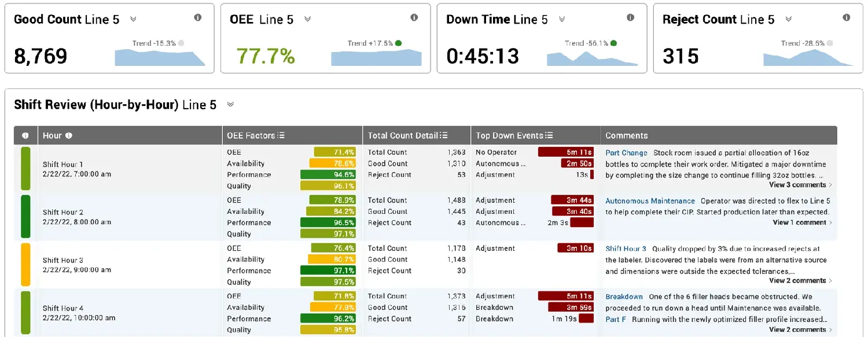Click Shift Hour 1 green status indicator
868x337 pixels.
point(25,169)
